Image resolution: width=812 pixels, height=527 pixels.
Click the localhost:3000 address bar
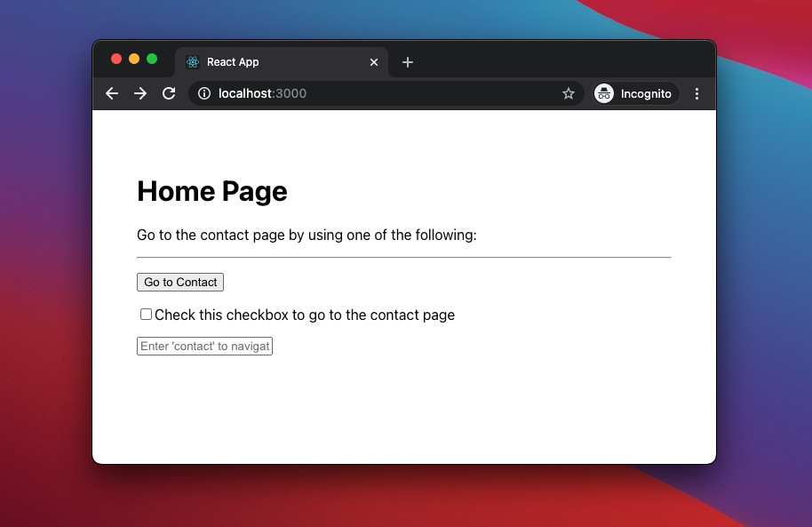click(x=386, y=93)
